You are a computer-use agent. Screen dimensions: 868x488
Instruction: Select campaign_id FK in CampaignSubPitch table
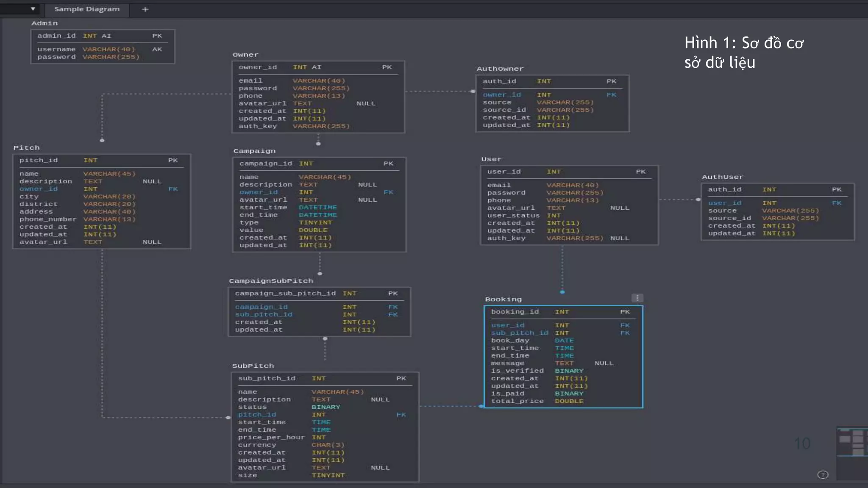point(261,307)
